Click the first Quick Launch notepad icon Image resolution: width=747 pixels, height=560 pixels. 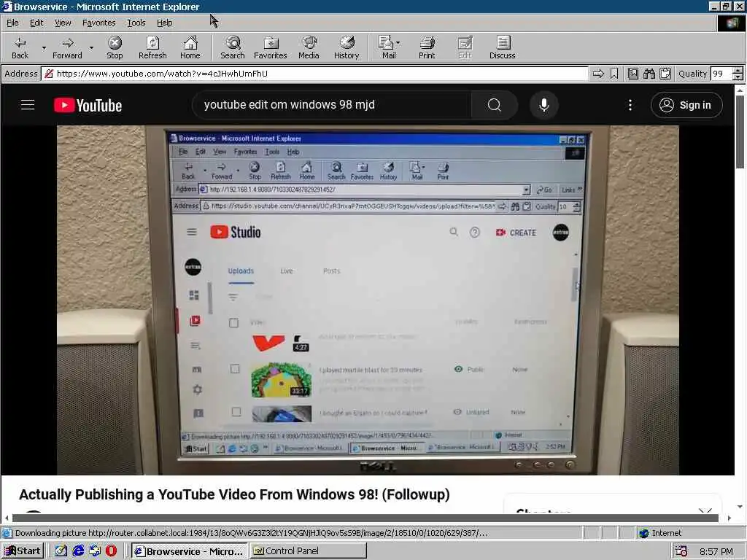(61, 551)
